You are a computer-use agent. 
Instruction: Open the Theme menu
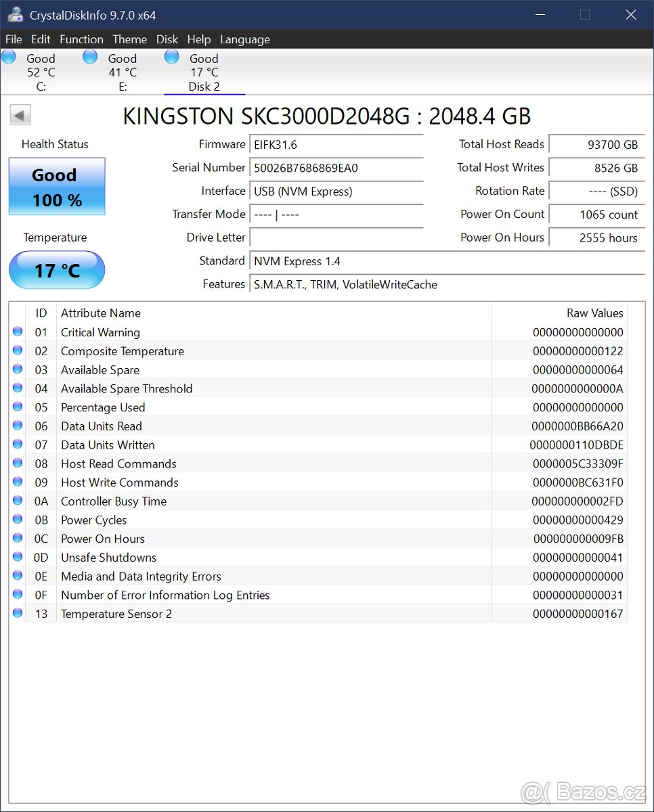click(x=129, y=39)
